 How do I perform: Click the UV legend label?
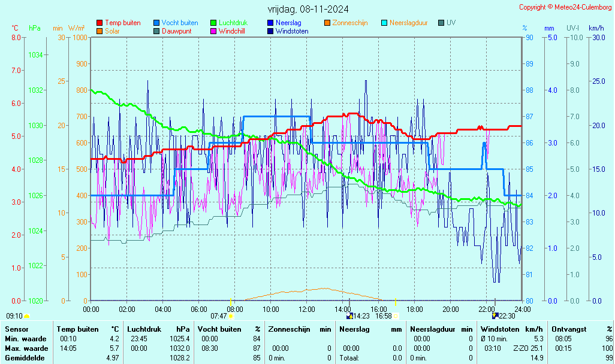pyautogui.click(x=451, y=23)
